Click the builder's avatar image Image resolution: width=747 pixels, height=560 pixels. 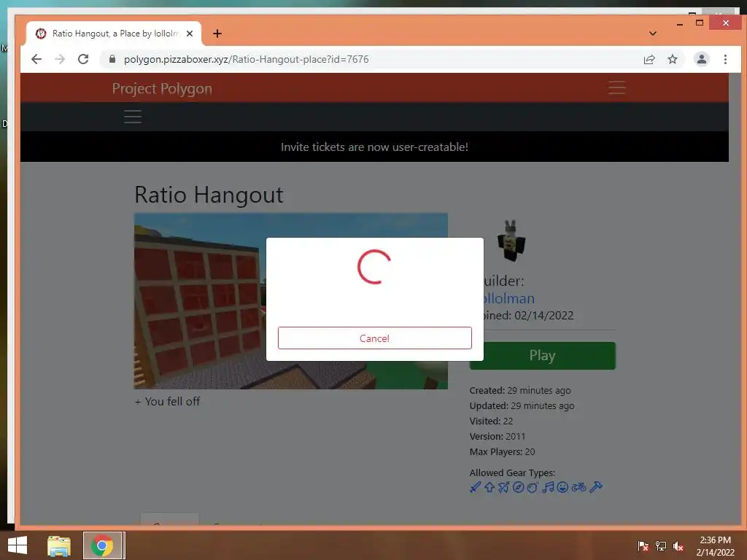click(x=511, y=241)
